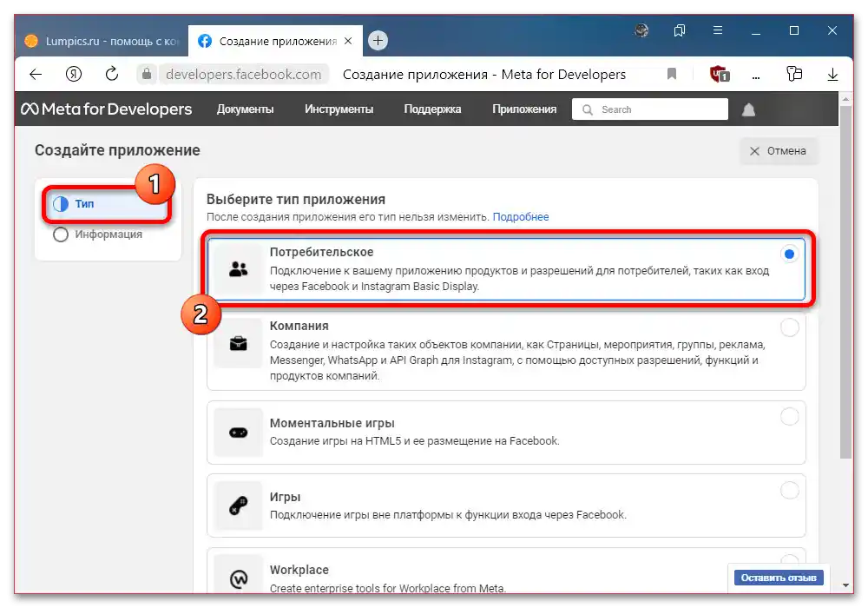The height and width of the screenshot is (608, 868).
Task: Open browser downloads via arrow icon
Action: point(832,75)
